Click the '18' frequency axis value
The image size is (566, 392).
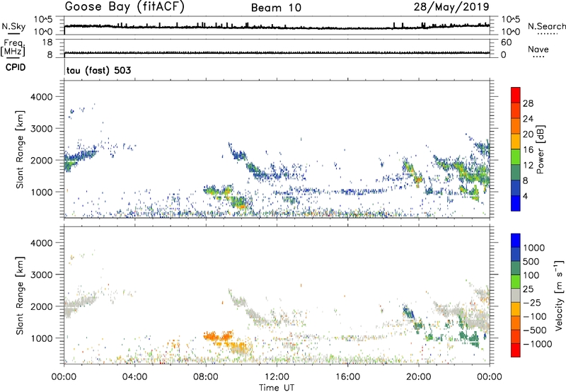(x=47, y=42)
